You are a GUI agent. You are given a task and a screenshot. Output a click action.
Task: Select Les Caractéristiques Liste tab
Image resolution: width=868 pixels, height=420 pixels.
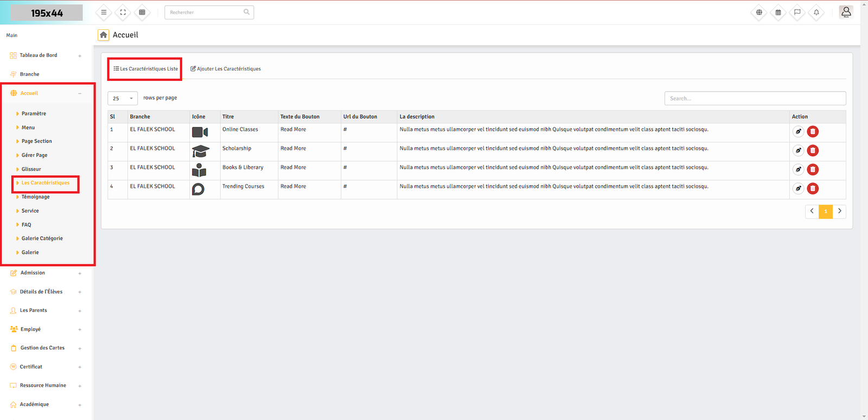(145, 69)
